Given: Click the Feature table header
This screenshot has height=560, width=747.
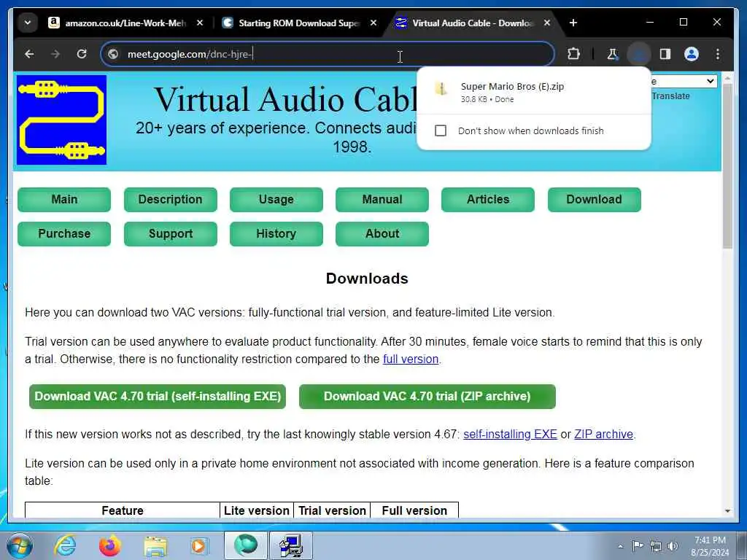Looking at the screenshot, I should (123, 510).
